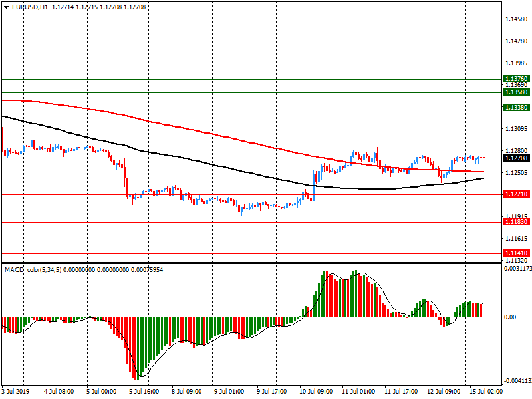
Task: Select the 1.13580 green resistance level label
Action: pyautogui.click(x=517, y=92)
